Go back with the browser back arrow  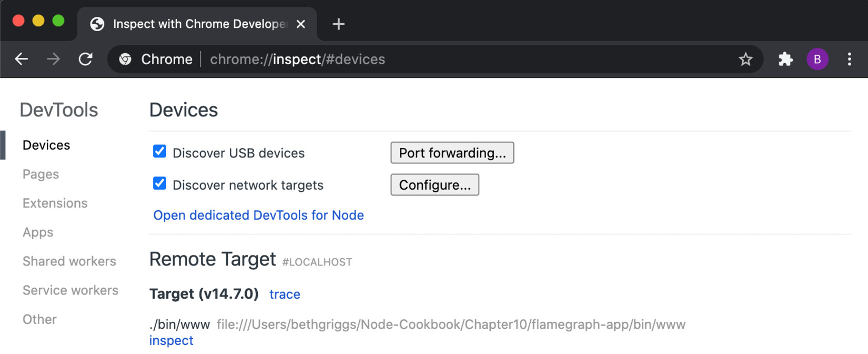coord(22,59)
